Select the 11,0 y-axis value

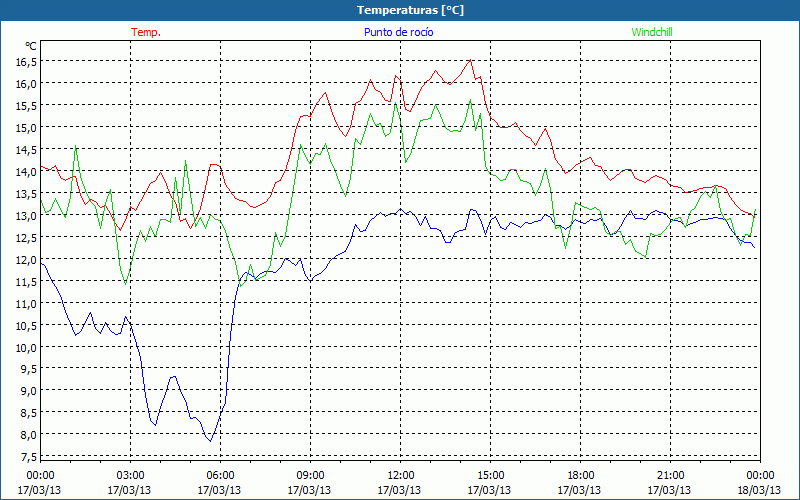[27, 303]
